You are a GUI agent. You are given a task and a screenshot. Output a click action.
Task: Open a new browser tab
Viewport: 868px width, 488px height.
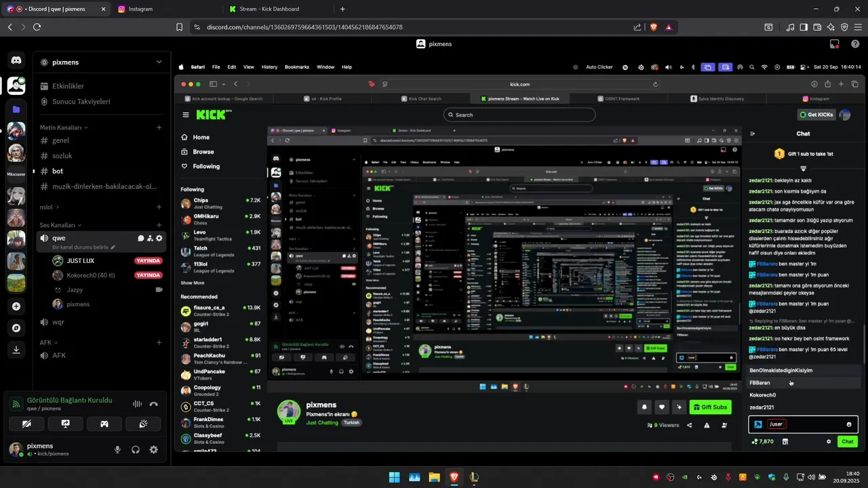pyautogui.click(x=342, y=9)
